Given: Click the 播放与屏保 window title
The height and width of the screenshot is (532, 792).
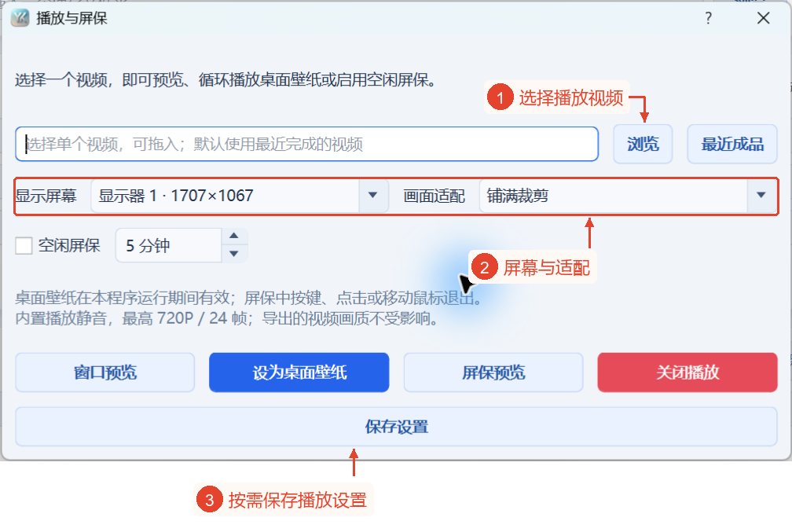Looking at the screenshot, I should tap(71, 18).
